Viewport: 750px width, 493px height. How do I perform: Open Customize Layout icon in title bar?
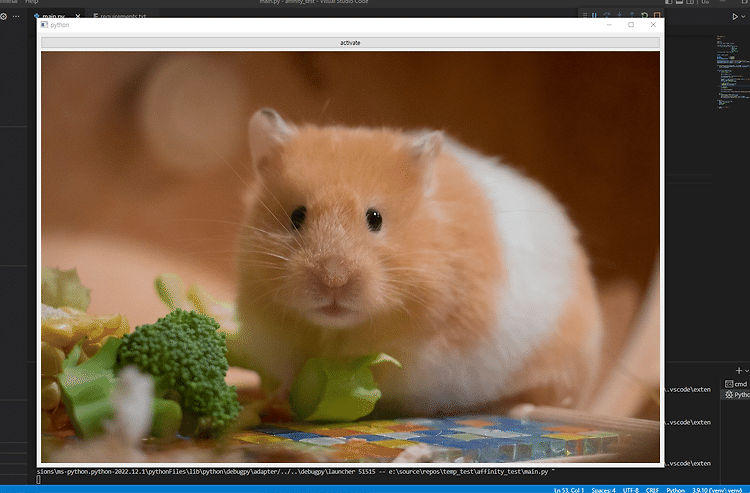coord(705,2)
